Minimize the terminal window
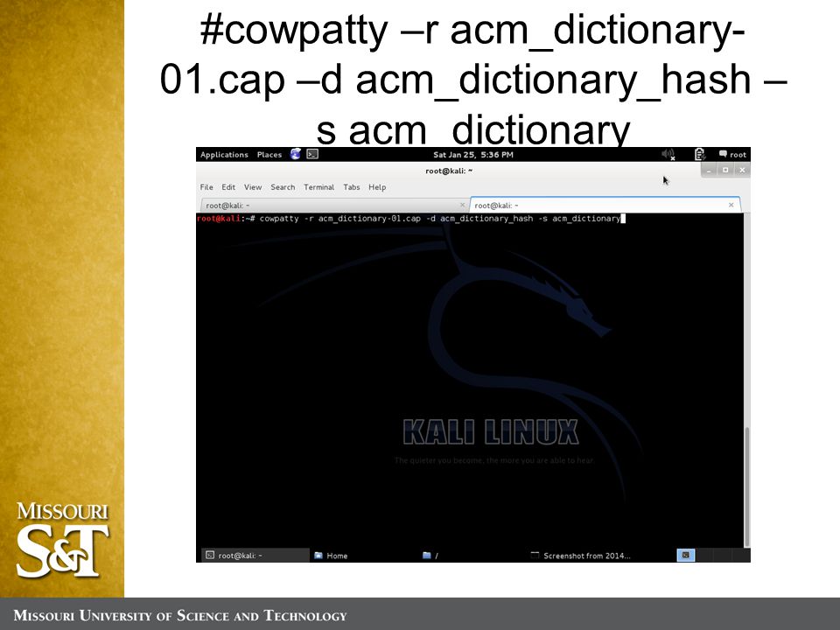The image size is (840, 630). [x=709, y=171]
